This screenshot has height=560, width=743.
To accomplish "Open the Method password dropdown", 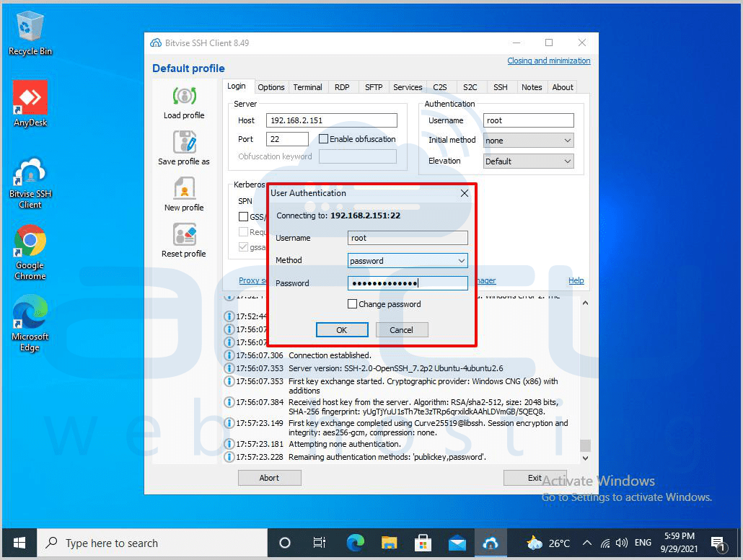I will [x=408, y=261].
